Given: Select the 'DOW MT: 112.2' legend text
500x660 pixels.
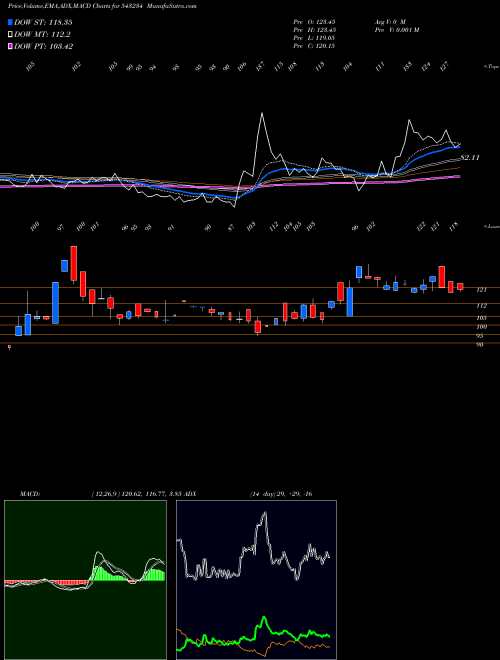Looking at the screenshot, I should pos(42,35).
